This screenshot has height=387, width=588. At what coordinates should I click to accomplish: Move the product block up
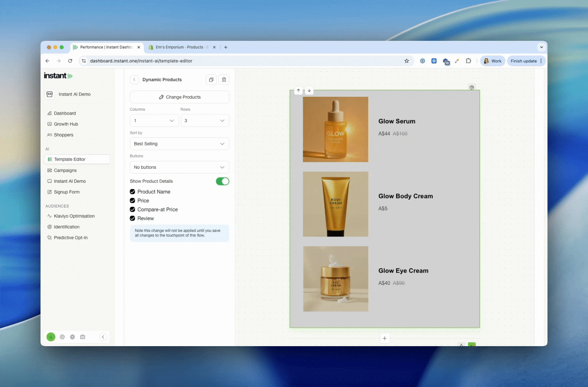click(298, 91)
